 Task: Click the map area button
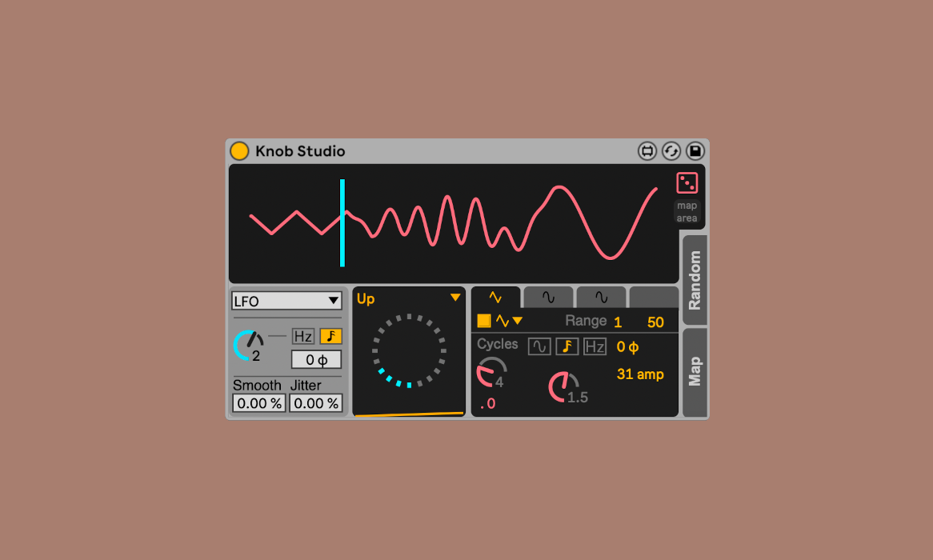click(687, 212)
